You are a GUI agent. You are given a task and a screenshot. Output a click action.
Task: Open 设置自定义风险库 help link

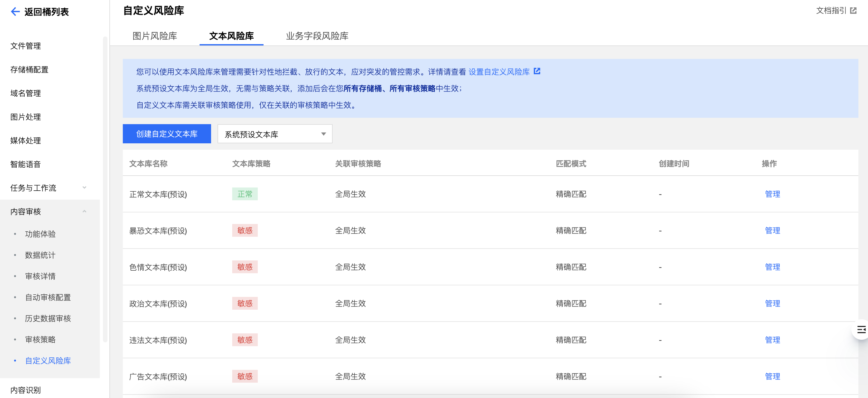[499, 72]
